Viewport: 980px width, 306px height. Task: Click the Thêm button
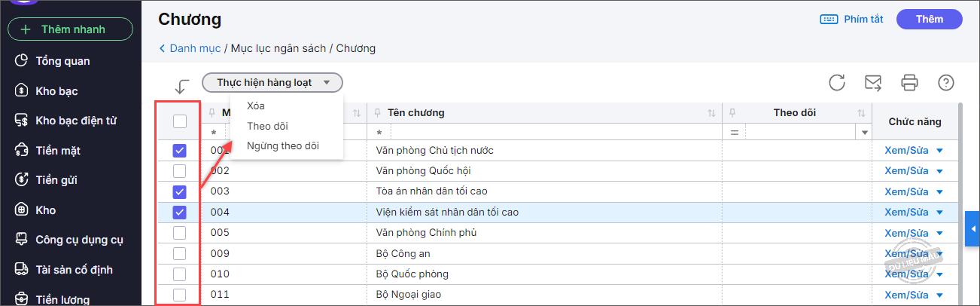(x=929, y=20)
